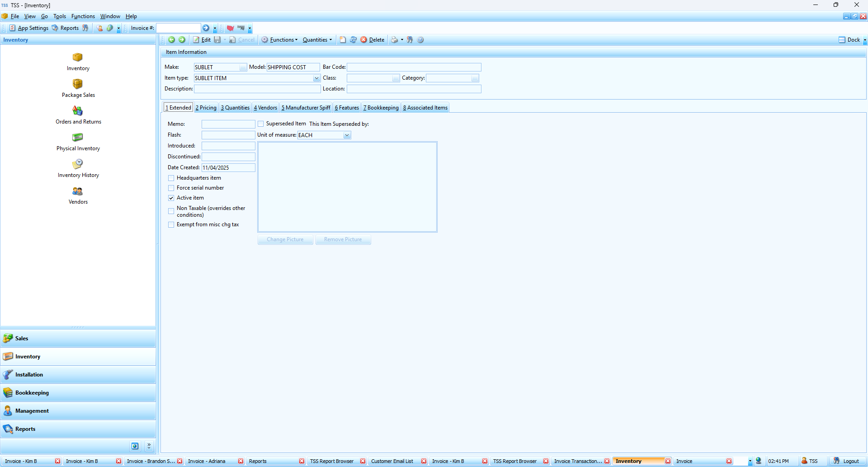Viewport: 868px width, 467px height.
Task: Open Inventory History from the side panel
Action: [x=78, y=164]
